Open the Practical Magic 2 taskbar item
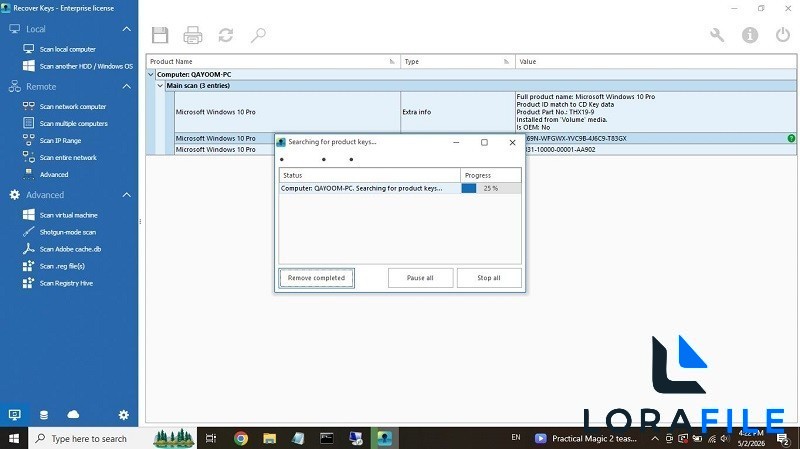800x449 pixels. point(587,438)
